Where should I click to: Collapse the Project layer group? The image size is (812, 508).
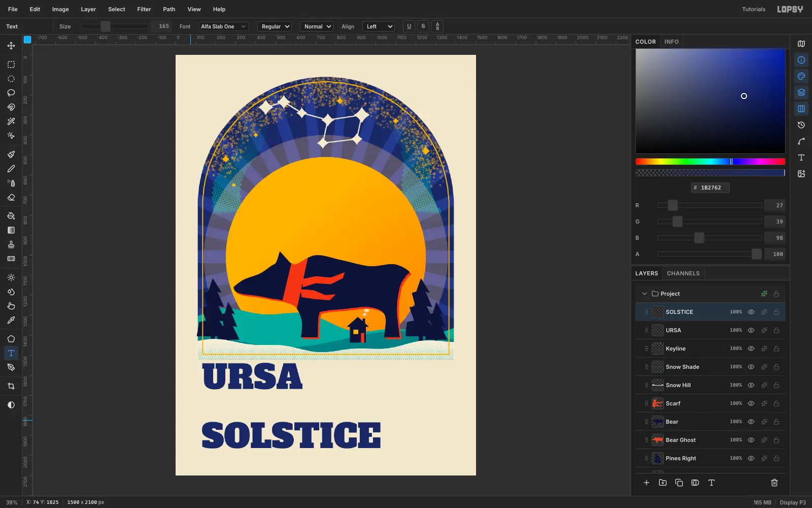(645, 294)
